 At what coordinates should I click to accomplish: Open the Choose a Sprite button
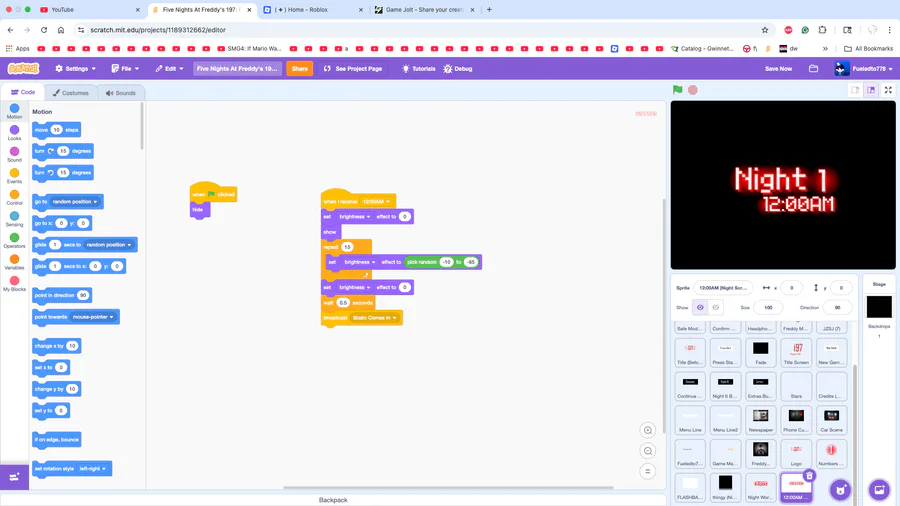tap(841, 490)
